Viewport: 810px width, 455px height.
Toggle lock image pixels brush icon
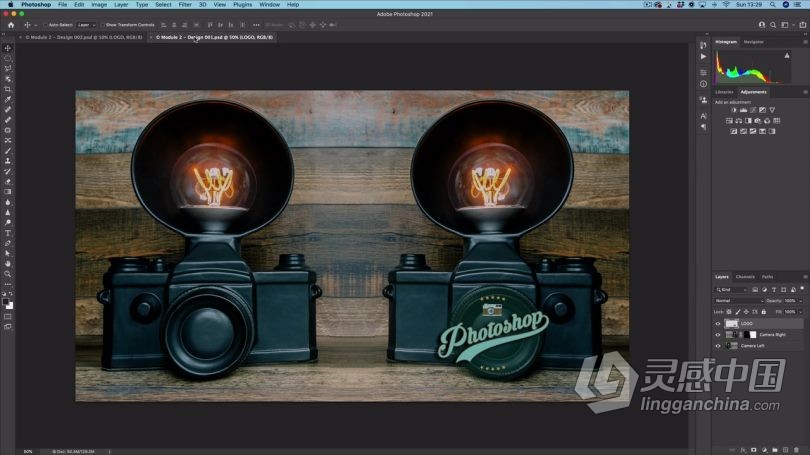tap(738, 312)
